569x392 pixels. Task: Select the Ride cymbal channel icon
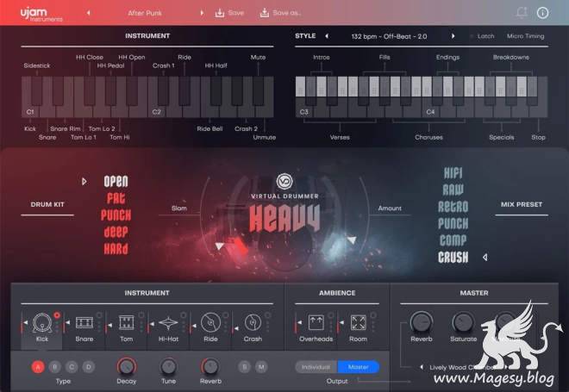pyautogui.click(x=210, y=322)
